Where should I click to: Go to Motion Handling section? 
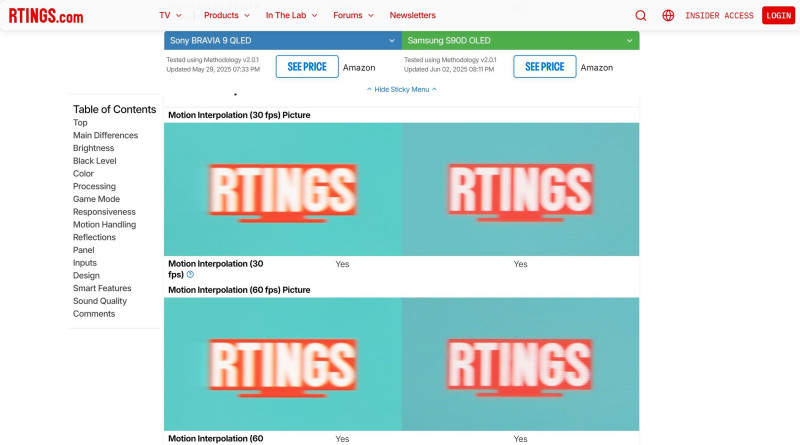104,225
